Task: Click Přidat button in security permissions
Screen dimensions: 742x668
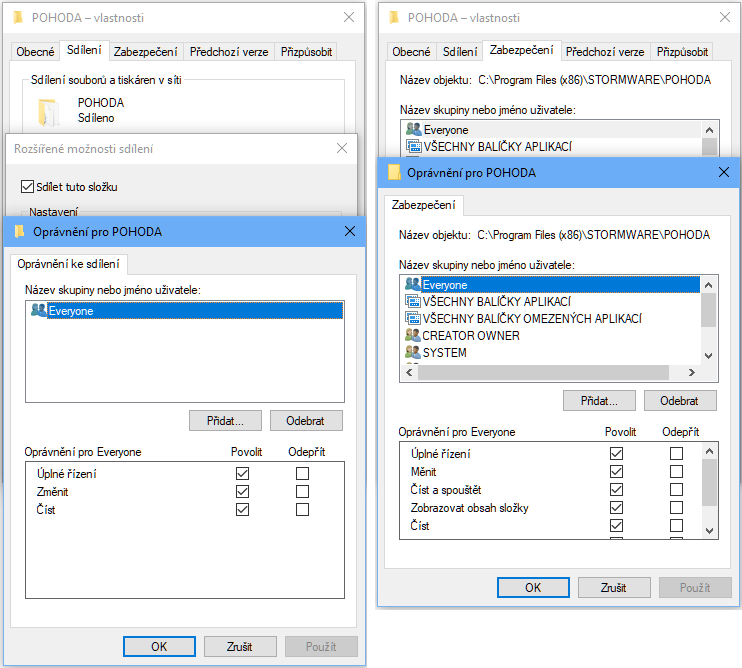Action: point(599,400)
